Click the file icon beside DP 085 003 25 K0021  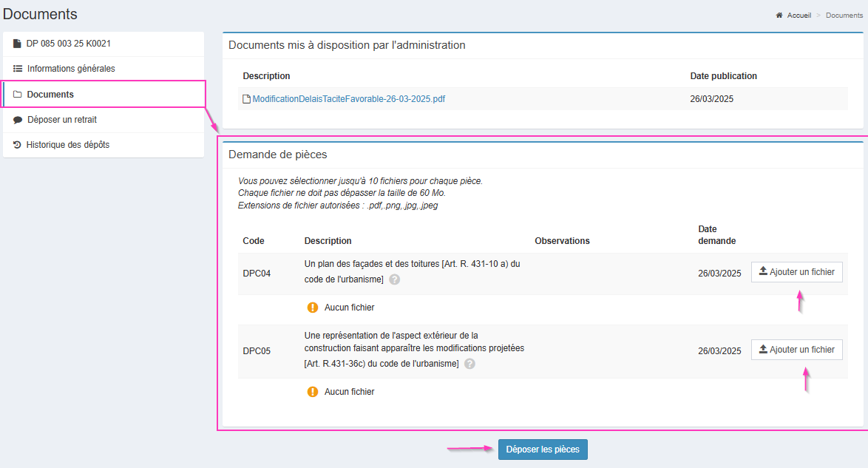(x=17, y=44)
